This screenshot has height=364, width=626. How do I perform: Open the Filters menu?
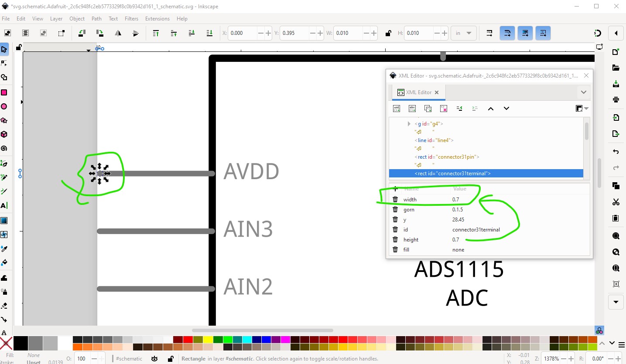coord(131,19)
